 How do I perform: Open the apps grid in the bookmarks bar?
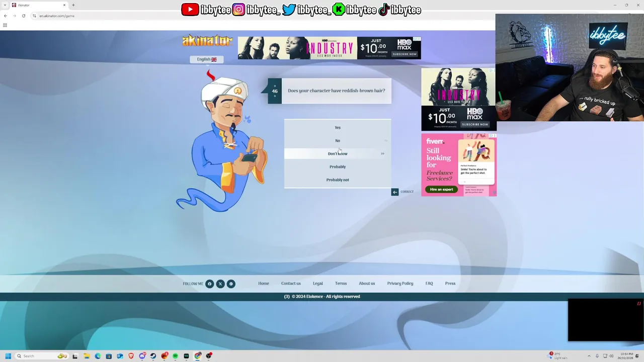[x=5, y=25]
